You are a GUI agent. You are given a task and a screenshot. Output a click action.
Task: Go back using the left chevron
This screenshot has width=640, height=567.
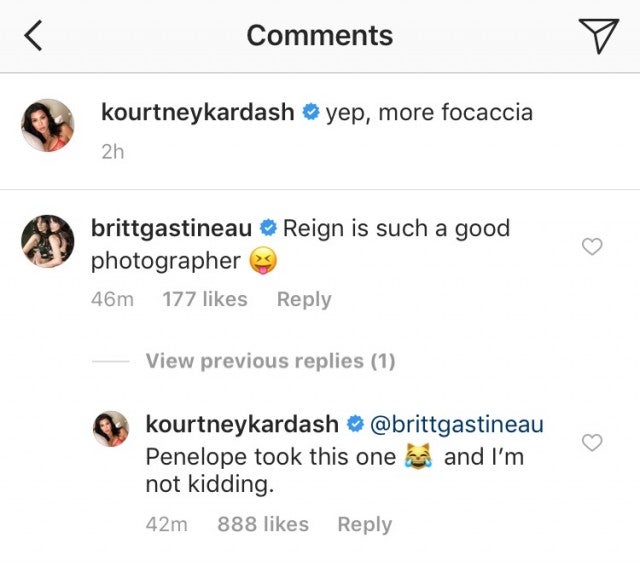tap(34, 36)
